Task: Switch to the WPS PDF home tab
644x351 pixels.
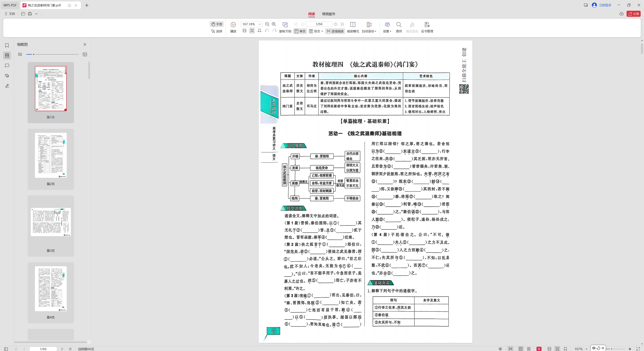Action: (x=10, y=5)
